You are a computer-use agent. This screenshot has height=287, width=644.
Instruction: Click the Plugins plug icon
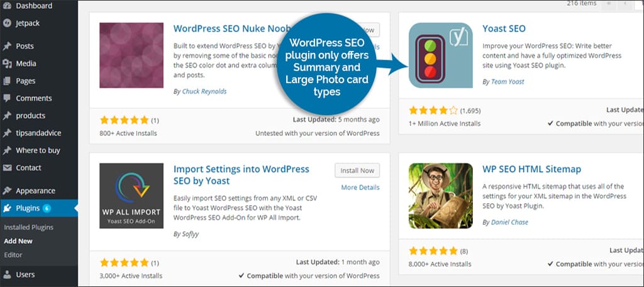(x=7, y=208)
